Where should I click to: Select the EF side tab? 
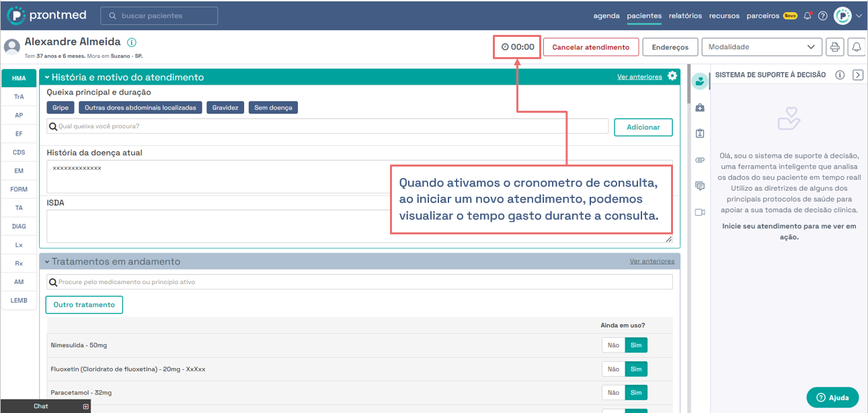[19, 134]
